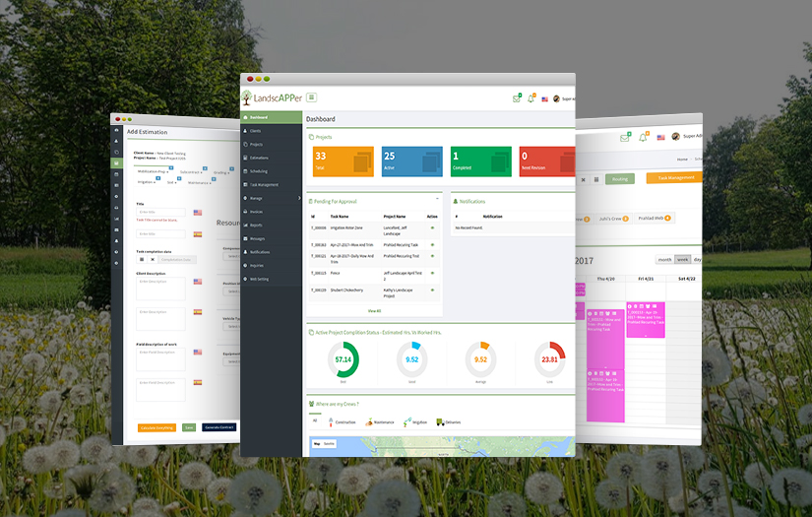Screen dimensions: 812x517
Task: Click the blue 25 Active projects card
Action: coord(412,162)
